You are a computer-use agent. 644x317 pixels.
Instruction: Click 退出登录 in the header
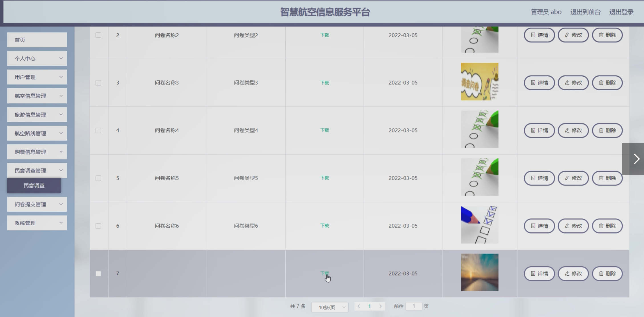click(x=621, y=12)
